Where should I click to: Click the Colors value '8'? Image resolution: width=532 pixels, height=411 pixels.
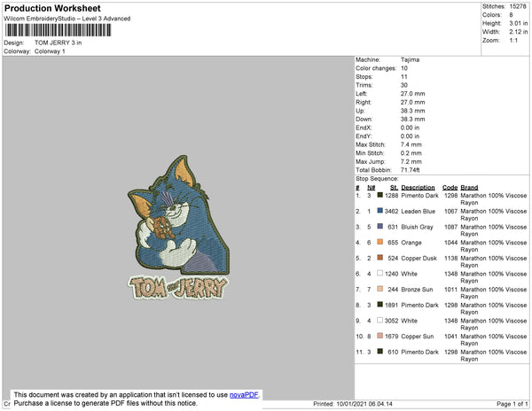(511, 15)
